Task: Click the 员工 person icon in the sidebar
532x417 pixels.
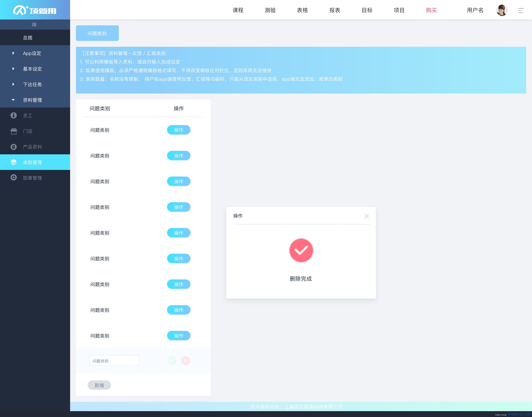Action: click(14, 116)
